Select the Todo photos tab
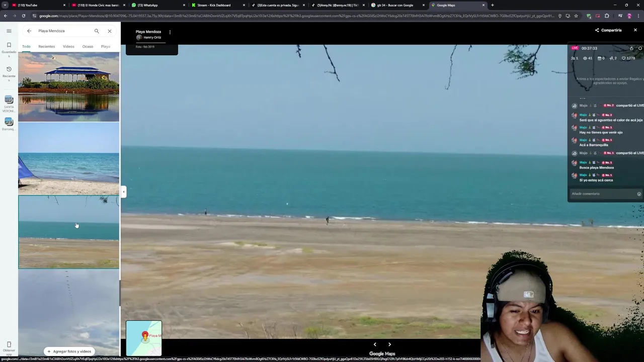 26,47
